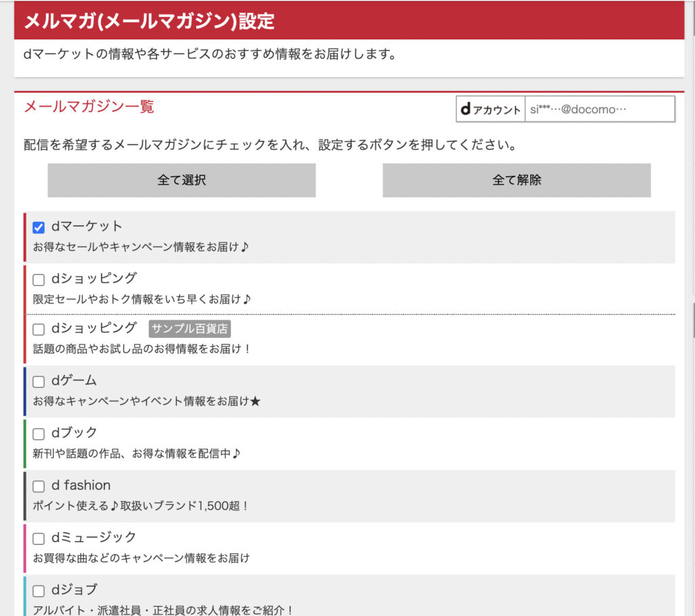Click the dブック label text
Image resolution: width=695 pixels, height=616 pixels.
pos(74,433)
